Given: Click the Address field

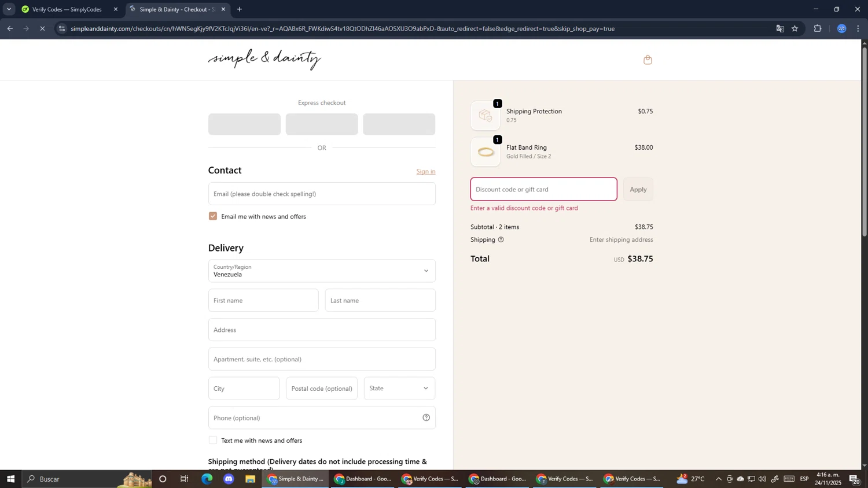Looking at the screenshot, I should point(322,330).
